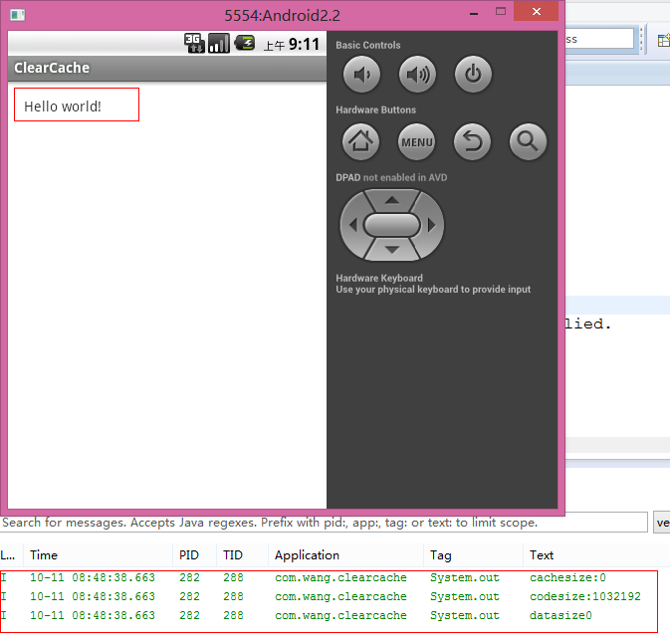Open the verbose log level dropdown in LogCat
The height and width of the screenshot is (644, 670).
point(662,523)
